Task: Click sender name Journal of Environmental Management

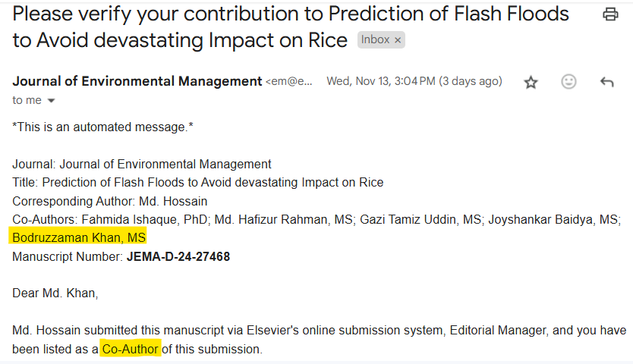Action: (137, 81)
